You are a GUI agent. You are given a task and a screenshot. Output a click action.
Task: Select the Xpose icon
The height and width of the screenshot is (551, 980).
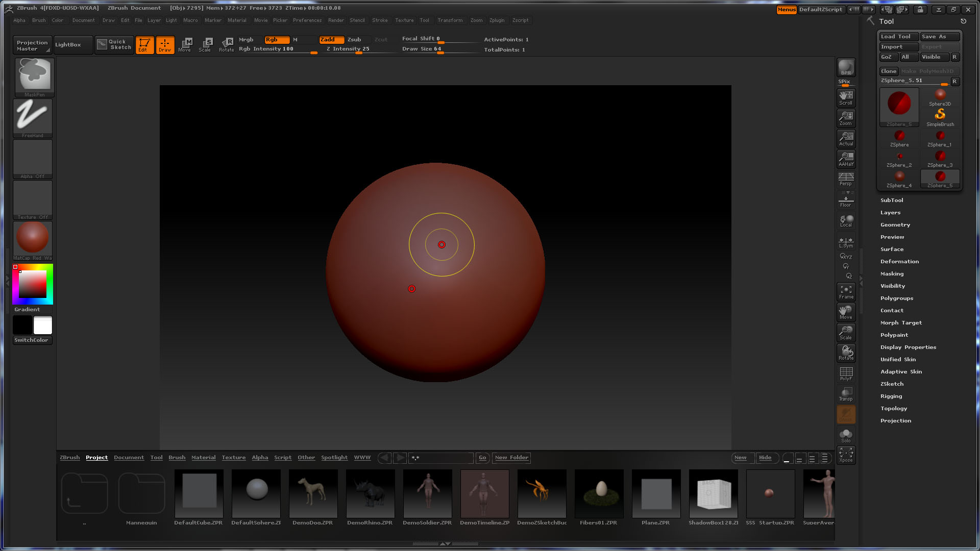pos(846,454)
